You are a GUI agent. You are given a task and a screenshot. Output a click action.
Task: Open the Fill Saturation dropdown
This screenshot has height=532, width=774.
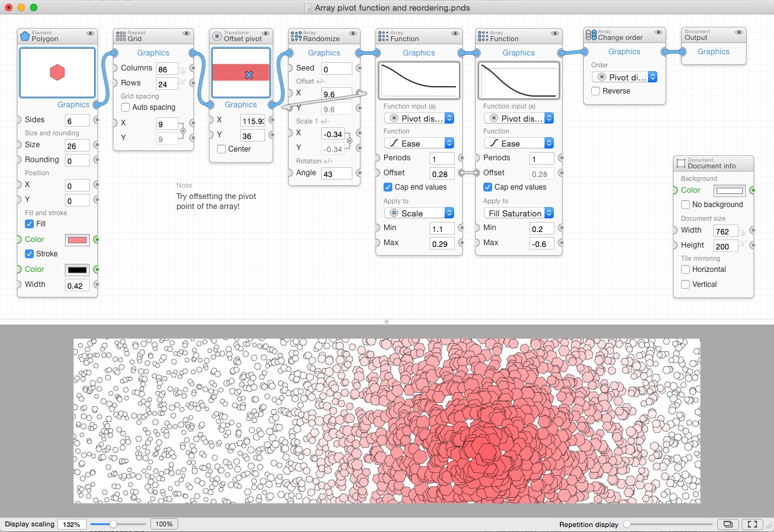coord(518,213)
